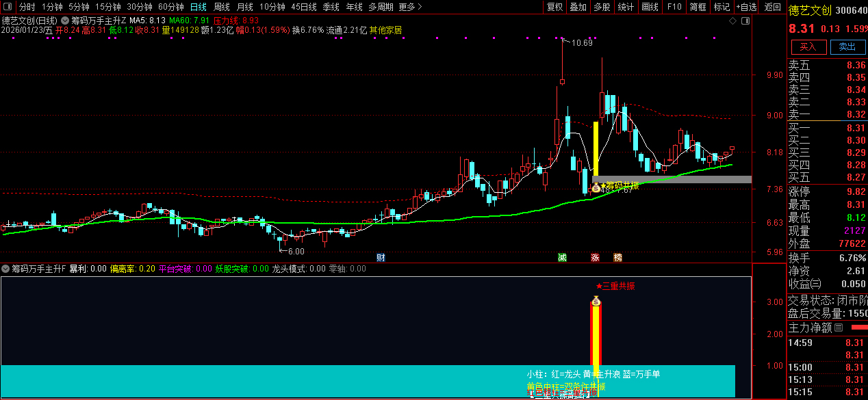
Task: Select the 15分钟 period
Action: coord(107,7)
